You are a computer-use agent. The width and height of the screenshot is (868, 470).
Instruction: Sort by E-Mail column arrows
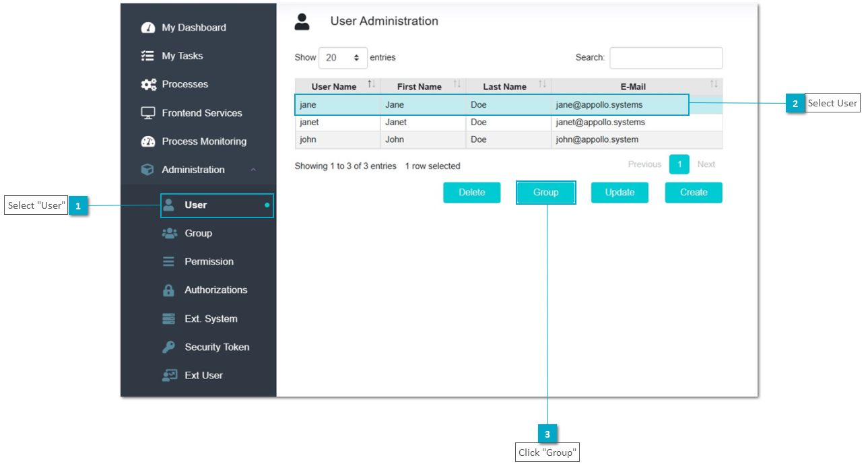(714, 84)
